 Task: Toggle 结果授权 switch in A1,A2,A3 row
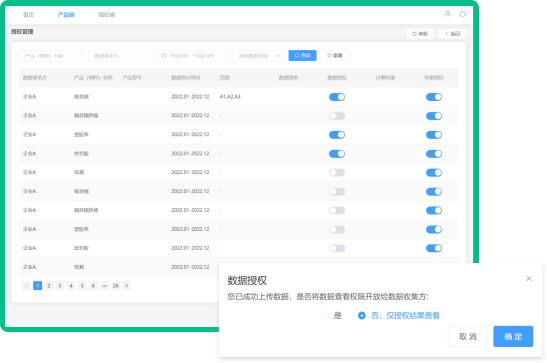(434, 97)
